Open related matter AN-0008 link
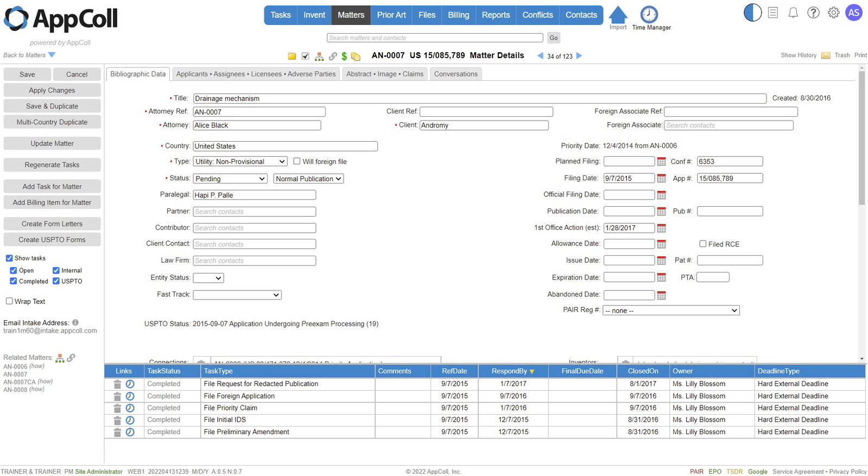 pyautogui.click(x=15, y=390)
